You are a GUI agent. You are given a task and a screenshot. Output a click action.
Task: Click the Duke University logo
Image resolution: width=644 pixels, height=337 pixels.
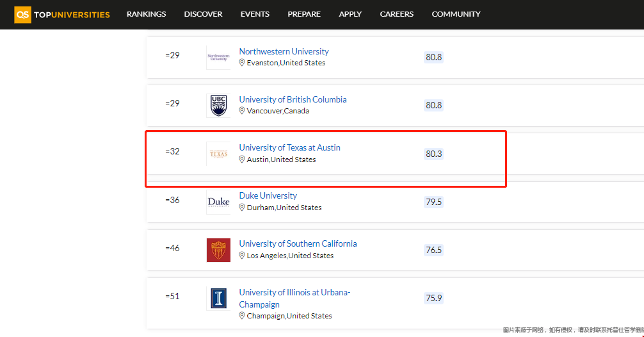(218, 202)
